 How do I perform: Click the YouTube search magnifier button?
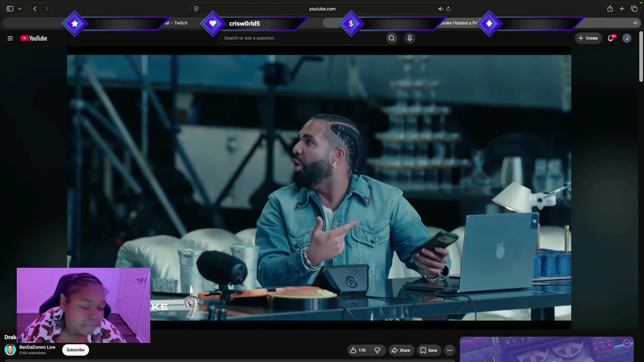pyautogui.click(x=391, y=38)
